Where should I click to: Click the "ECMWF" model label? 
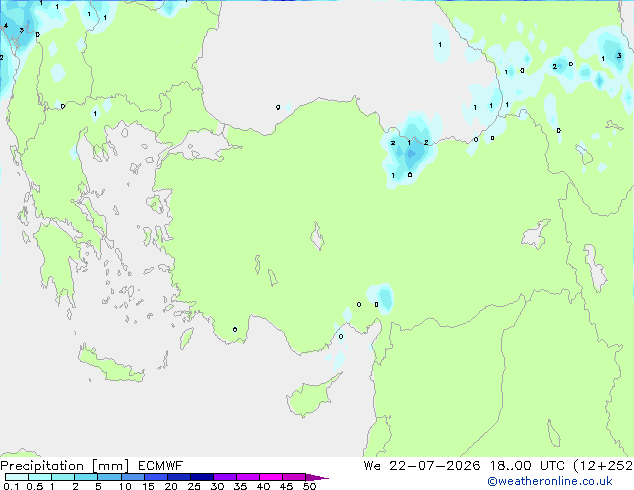[161, 466]
